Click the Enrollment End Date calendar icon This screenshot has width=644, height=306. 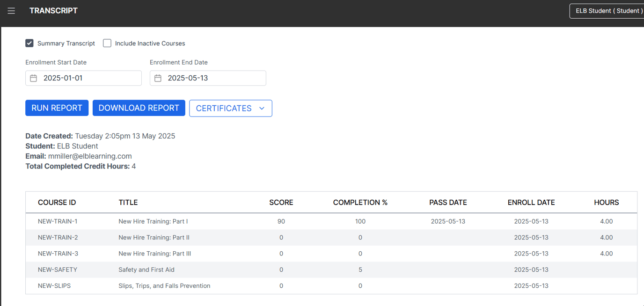pos(158,78)
